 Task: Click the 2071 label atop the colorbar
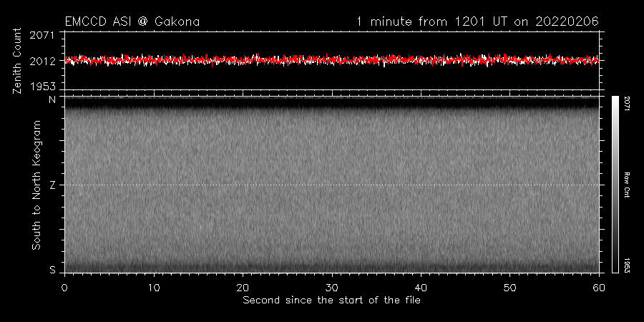(x=628, y=104)
